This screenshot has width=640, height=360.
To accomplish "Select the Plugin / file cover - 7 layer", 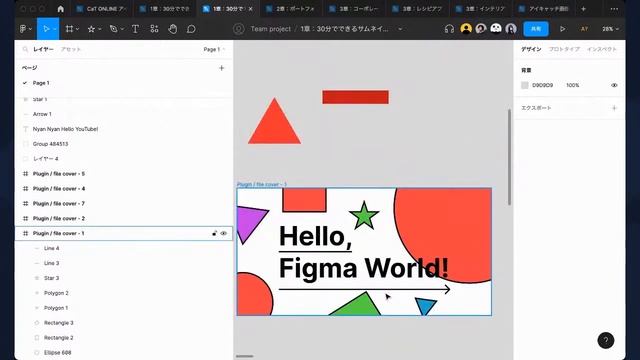I will 123,204.
